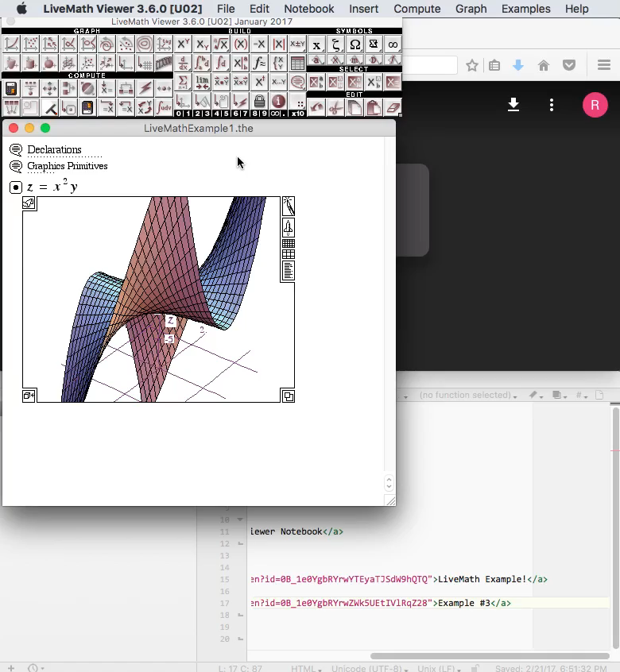Click the rocket icon beside the graph
Viewport: 620px width, 672px height.
[288, 226]
